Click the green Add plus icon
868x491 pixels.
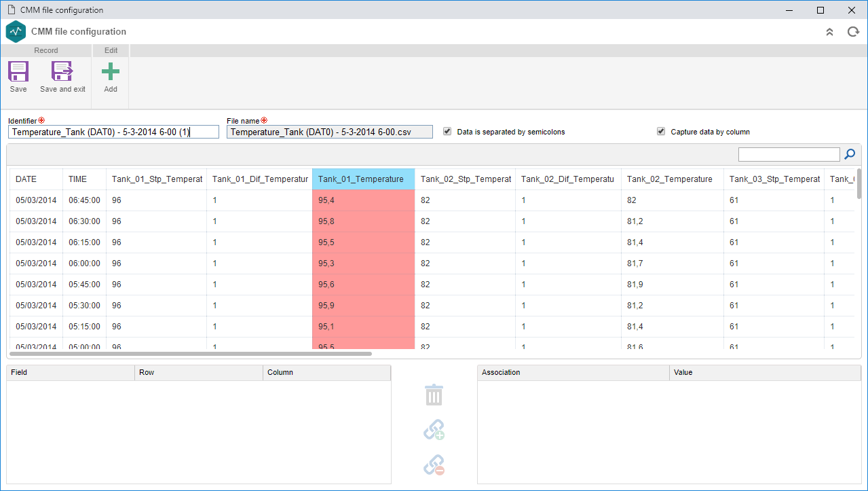(110, 71)
